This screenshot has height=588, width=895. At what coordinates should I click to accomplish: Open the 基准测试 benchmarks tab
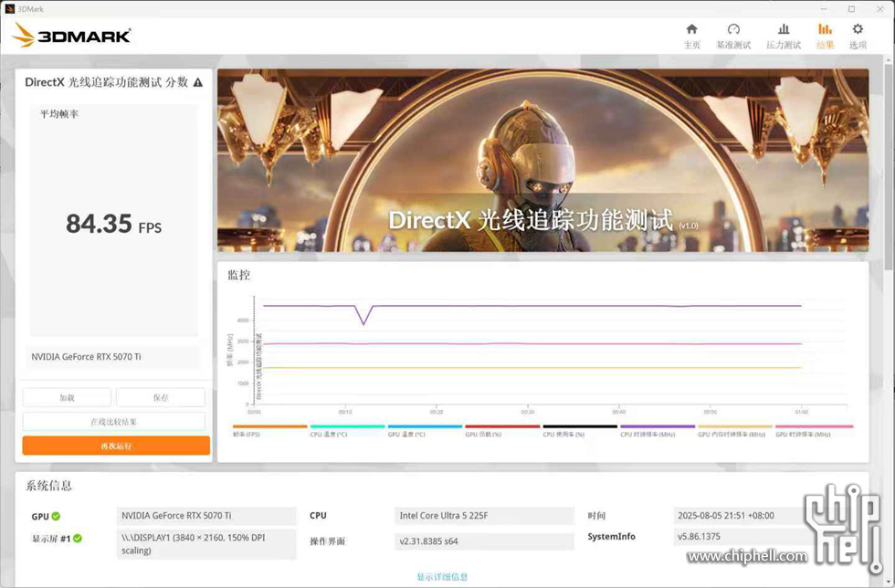733,36
